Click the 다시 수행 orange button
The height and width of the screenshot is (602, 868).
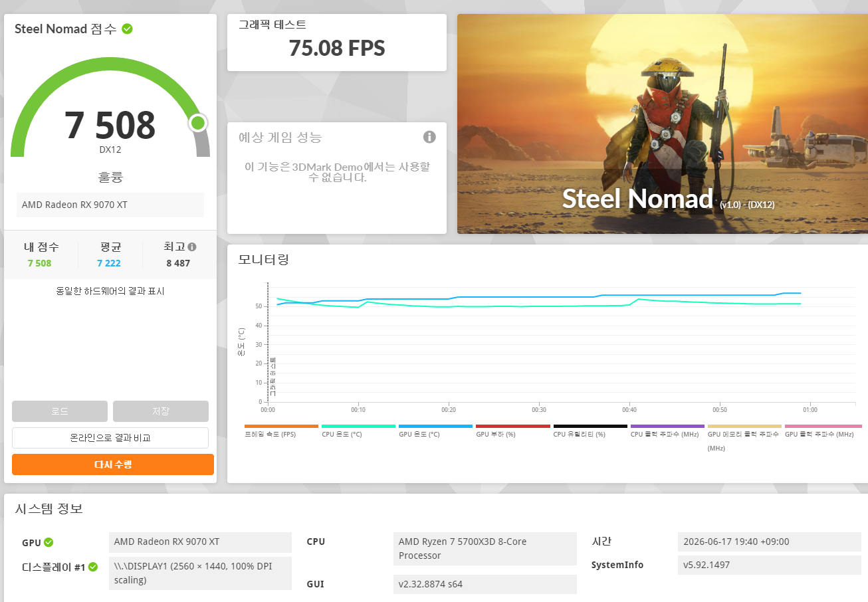(113, 464)
